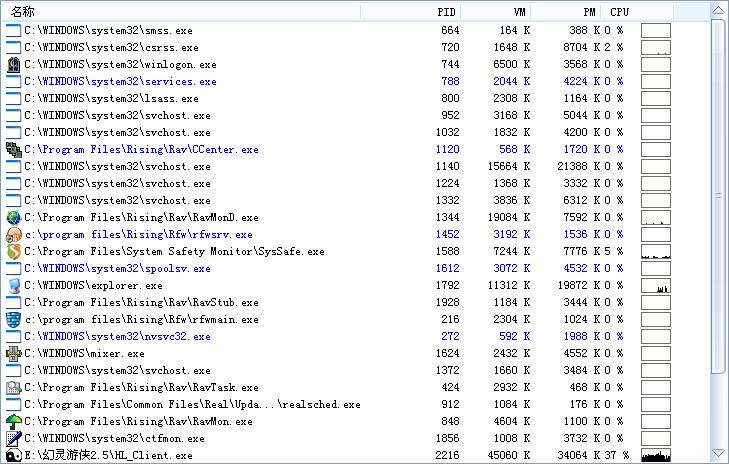
Task: Click the vertical scrollbar thumb
Action: [x=718, y=197]
